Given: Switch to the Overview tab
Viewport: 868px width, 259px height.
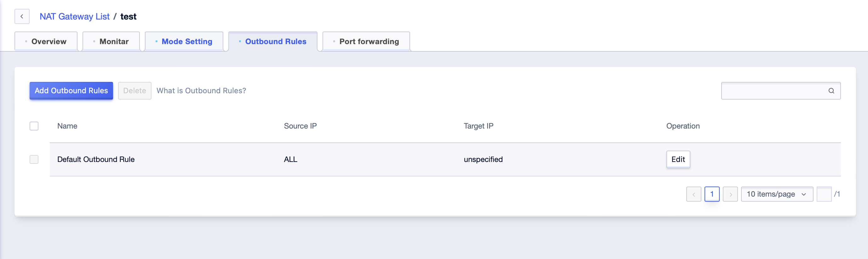Looking at the screenshot, I should [x=46, y=42].
